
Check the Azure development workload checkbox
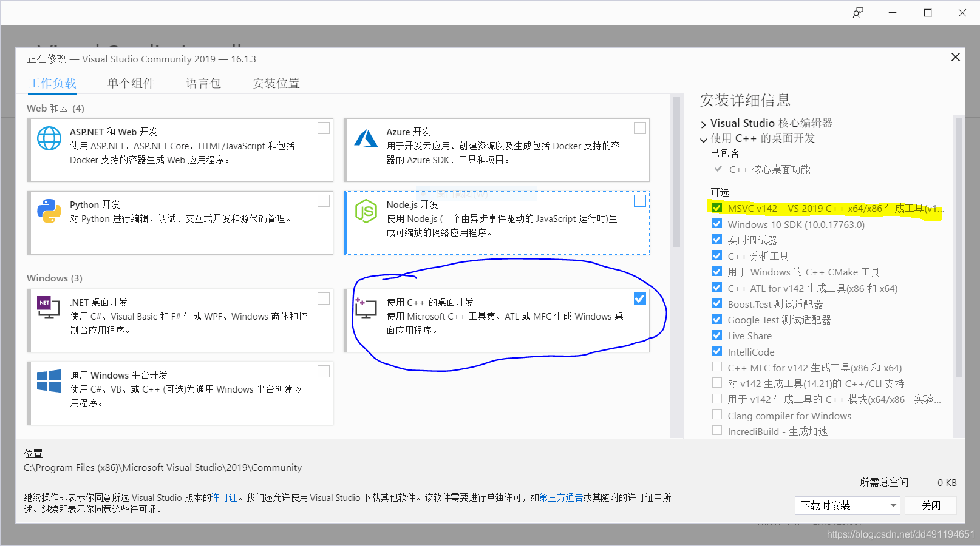640,128
